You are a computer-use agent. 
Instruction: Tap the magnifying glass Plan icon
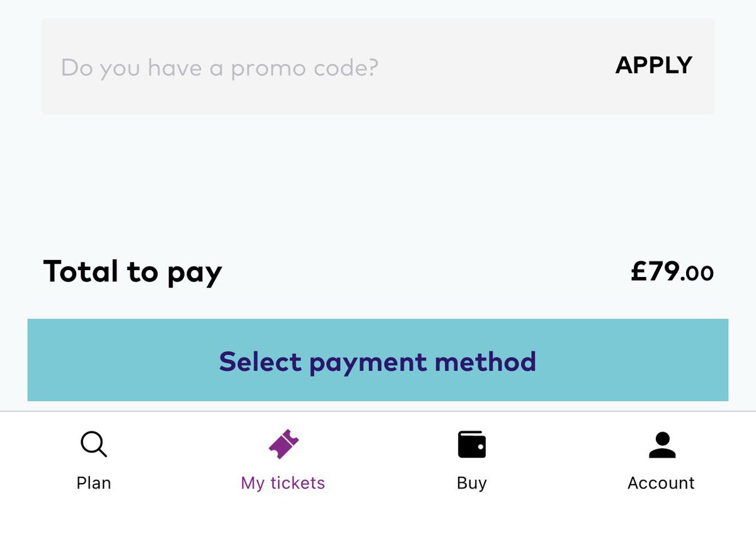94,444
